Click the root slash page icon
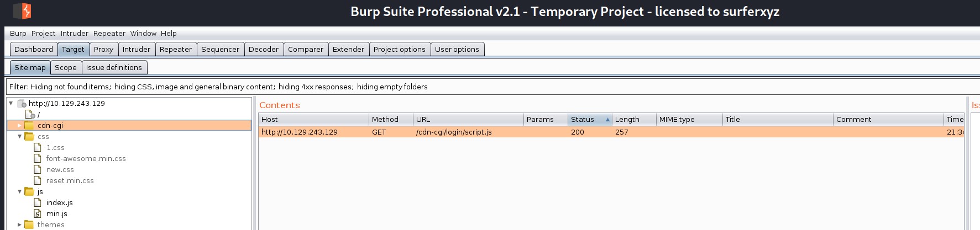The width and height of the screenshot is (980, 230). (30, 115)
